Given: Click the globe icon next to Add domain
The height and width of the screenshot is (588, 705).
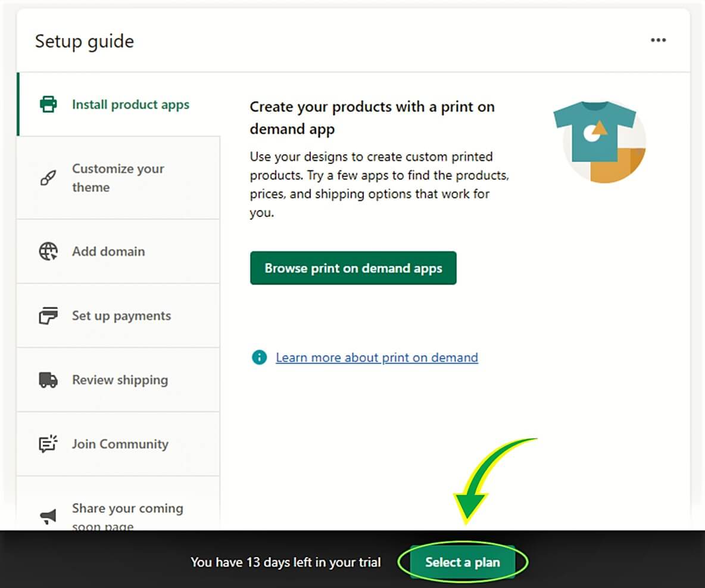Looking at the screenshot, I should pos(48,251).
